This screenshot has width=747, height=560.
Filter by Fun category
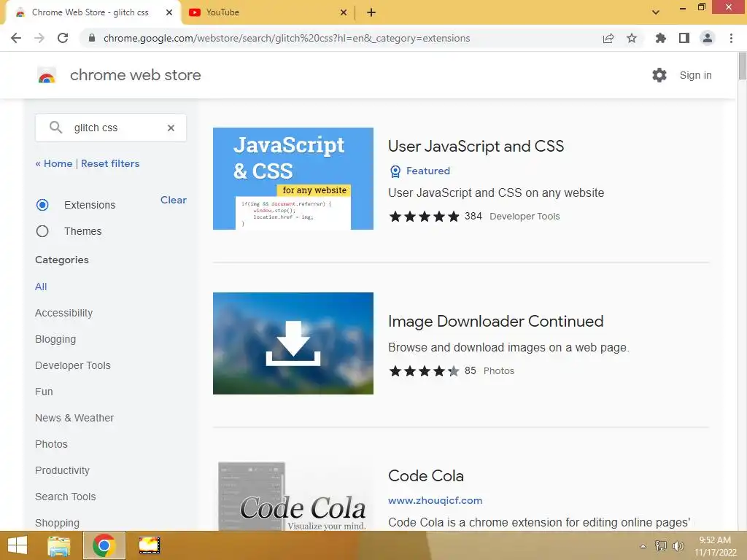point(44,392)
